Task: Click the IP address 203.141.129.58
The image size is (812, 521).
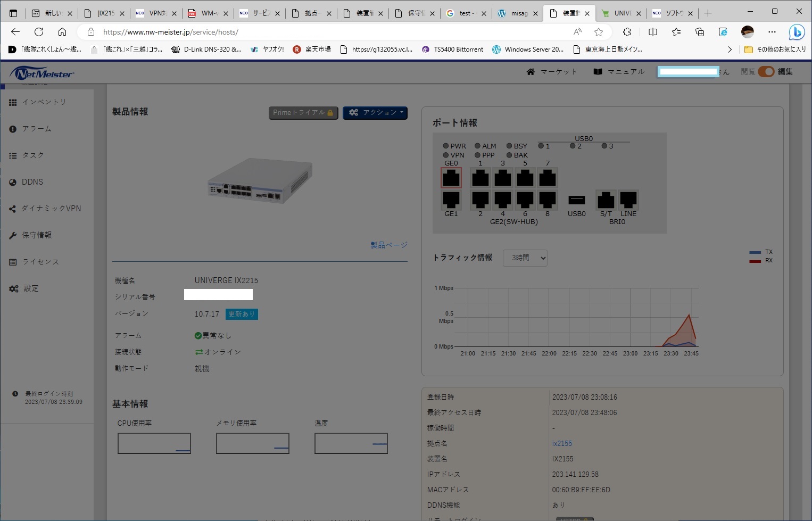Action: click(x=575, y=474)
